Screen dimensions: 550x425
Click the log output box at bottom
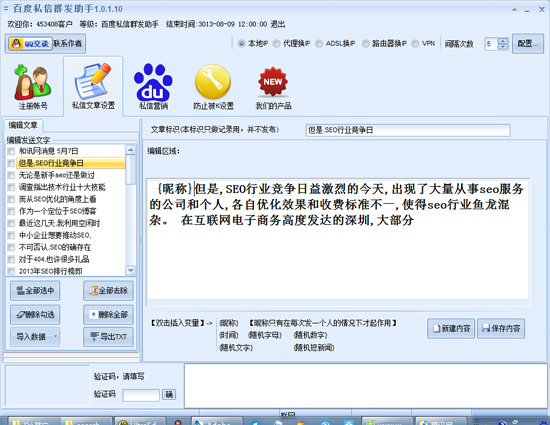(x=365, y=386)
